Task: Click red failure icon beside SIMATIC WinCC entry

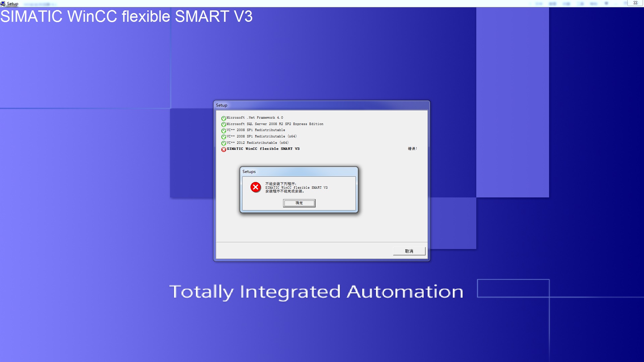Action: point(223,149)
